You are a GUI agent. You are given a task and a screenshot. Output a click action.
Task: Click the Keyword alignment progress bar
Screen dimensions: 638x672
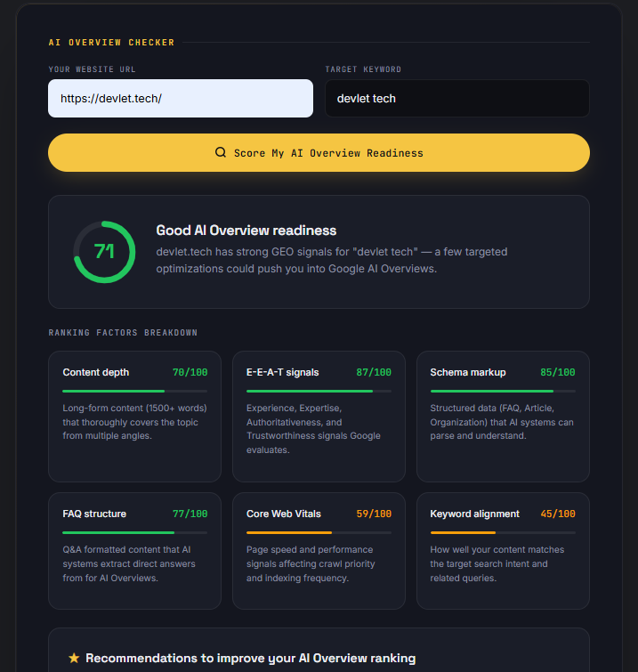tap(503, 532)
